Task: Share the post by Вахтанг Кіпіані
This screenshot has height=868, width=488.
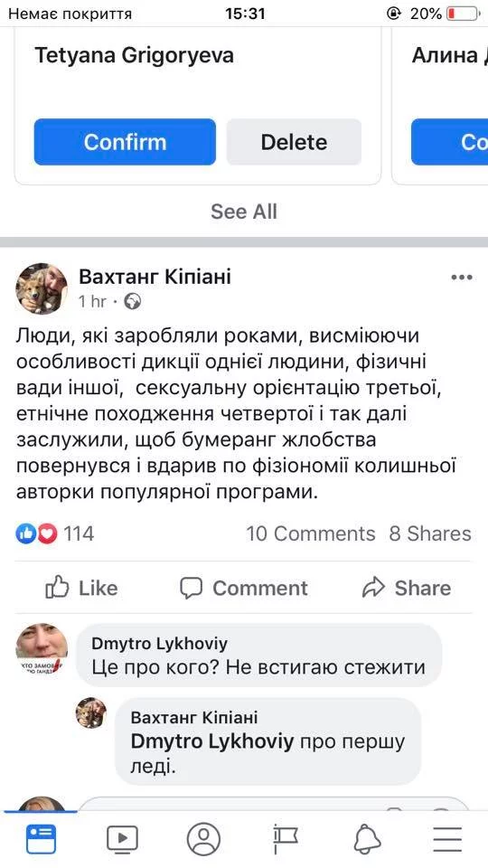Action: [407, 588]
